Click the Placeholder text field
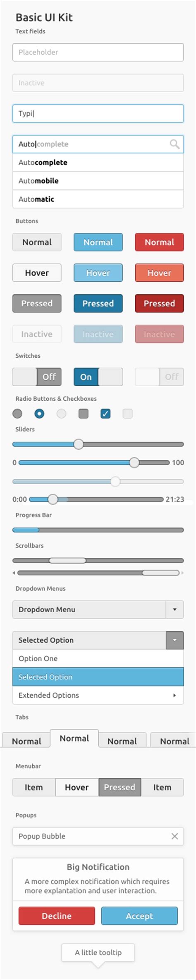This screenshot has width=196, height=980. click(98, 52)
